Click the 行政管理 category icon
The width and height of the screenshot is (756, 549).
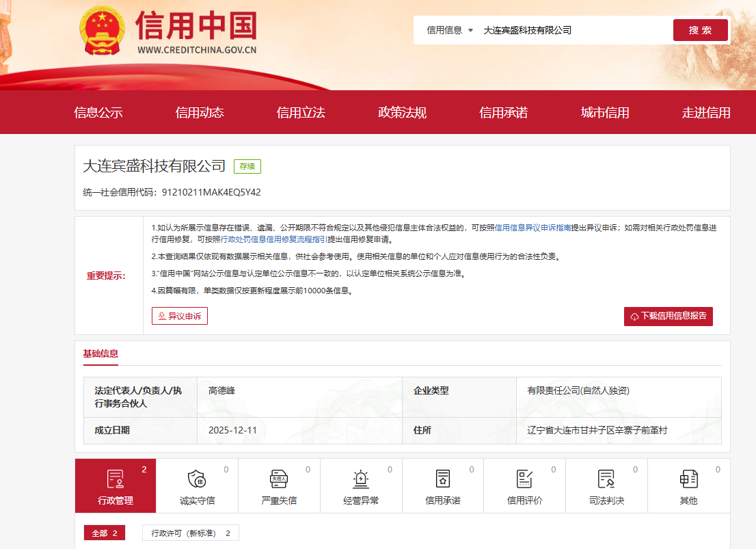tap(115, 479)
